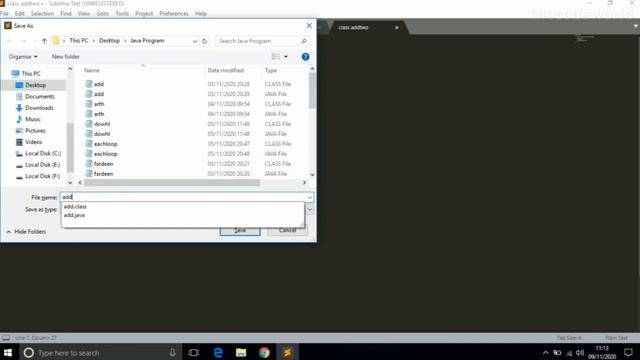This screenshot has height=360, width=640.
Task: Choose add.java from the autocomplete list
Action: (74, 215)
